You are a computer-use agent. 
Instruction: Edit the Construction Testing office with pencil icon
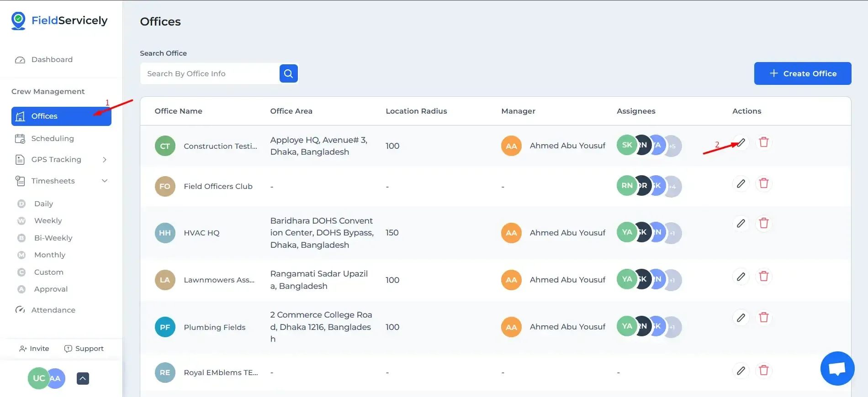[741, 142]
